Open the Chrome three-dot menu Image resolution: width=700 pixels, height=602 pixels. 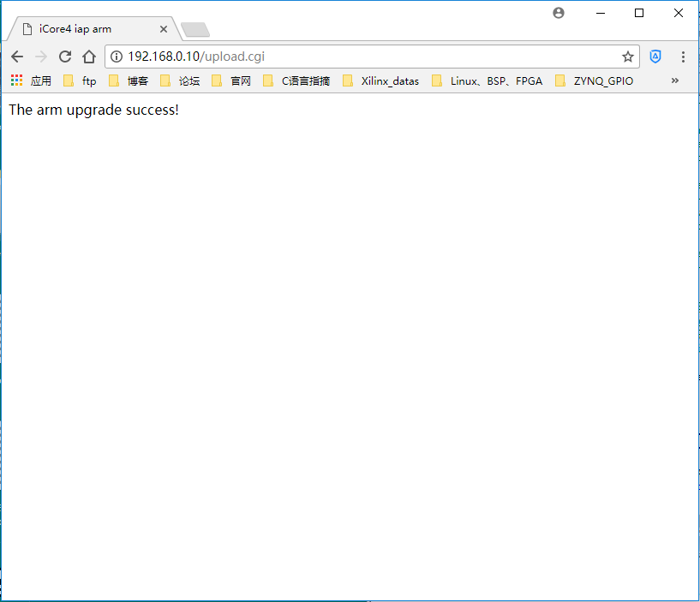click(683, 57)
